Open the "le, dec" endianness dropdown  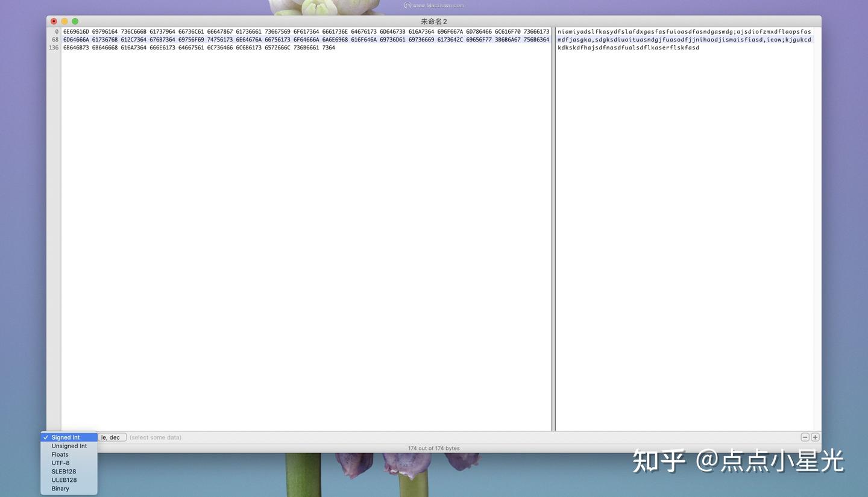[112, 437]
